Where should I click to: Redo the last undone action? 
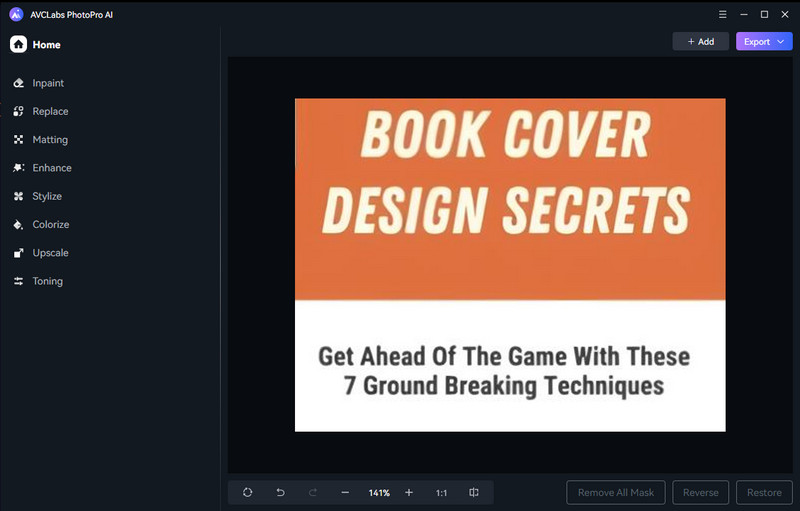[313, 493]
